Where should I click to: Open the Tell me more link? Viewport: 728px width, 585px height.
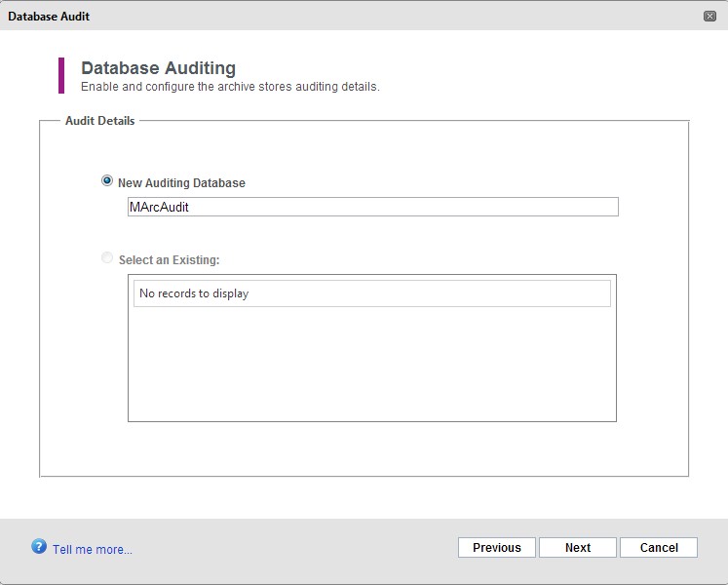click(93, 549)
